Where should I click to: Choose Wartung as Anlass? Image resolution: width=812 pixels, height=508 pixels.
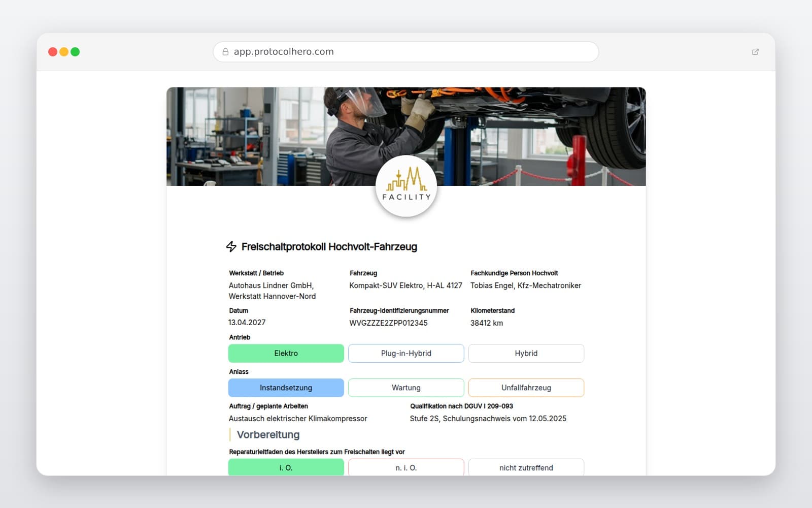click(x=406, y=388)
